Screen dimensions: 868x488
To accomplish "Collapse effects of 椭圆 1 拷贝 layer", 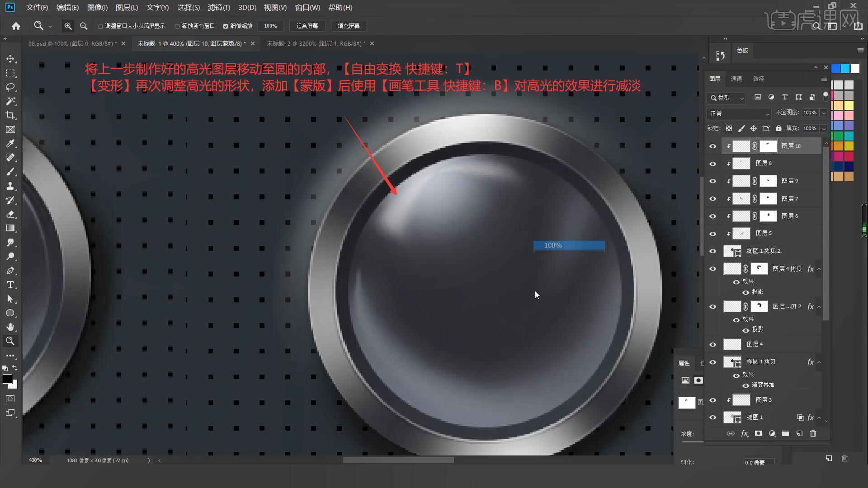I will pyautogui.click(x=819, y=362).
